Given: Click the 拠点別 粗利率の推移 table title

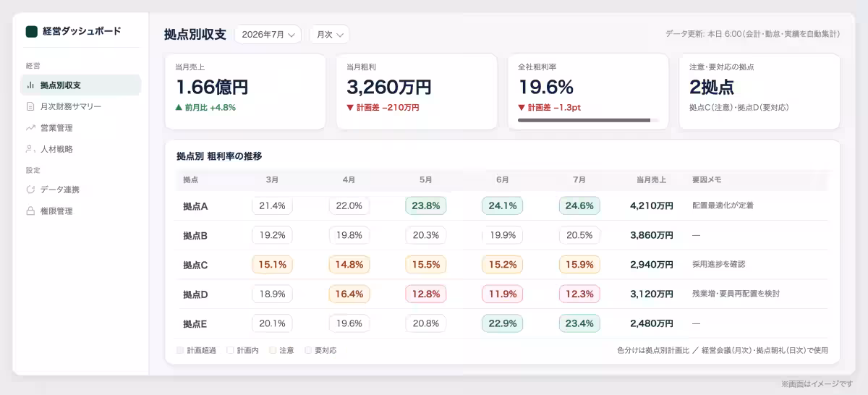Looking at the screenshot, I should (x=219, y=156).
